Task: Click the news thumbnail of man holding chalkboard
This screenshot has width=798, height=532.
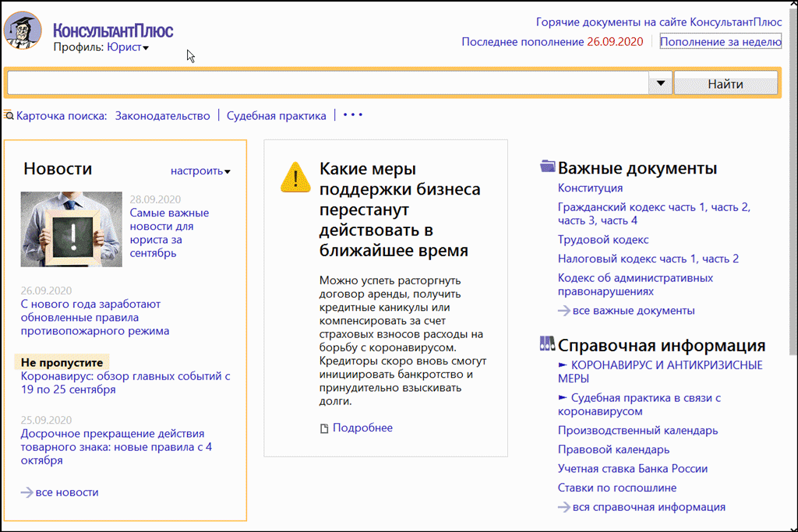Action: (x=71, y=229)
